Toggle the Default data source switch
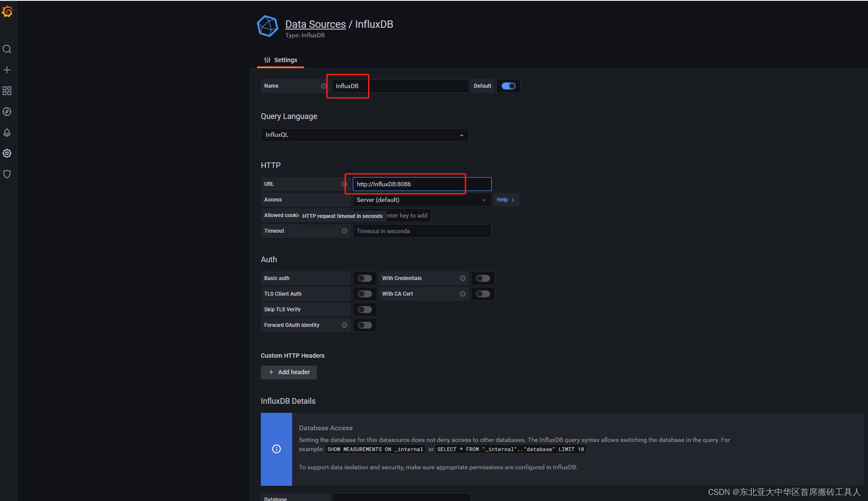The height and width of the screenshot is (501, 868). click(509, 86)
